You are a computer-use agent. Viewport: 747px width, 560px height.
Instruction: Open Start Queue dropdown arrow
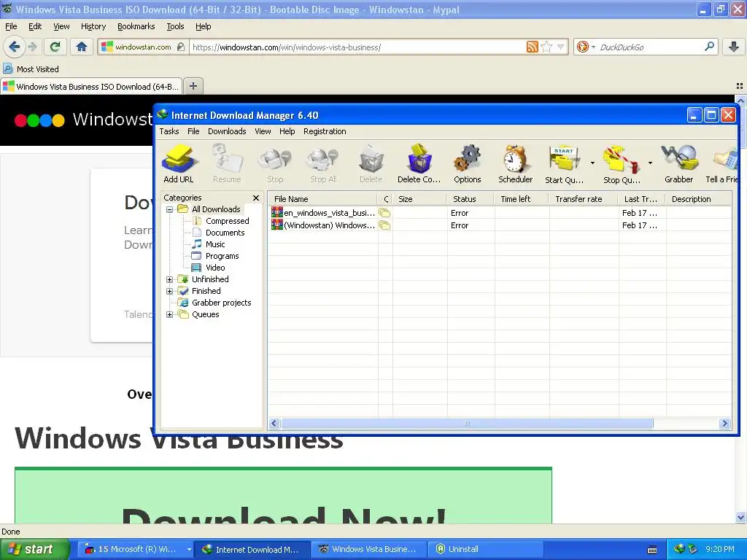[592, 163]
